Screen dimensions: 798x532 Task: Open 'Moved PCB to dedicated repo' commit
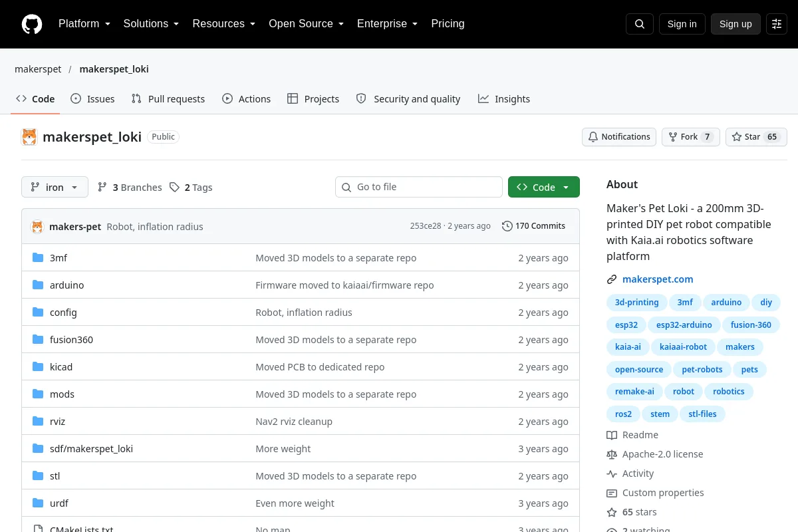point(320,367)
